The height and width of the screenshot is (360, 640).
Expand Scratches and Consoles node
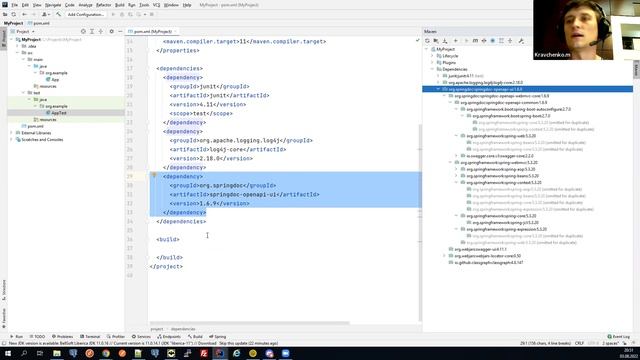click(x=11, y=140)
